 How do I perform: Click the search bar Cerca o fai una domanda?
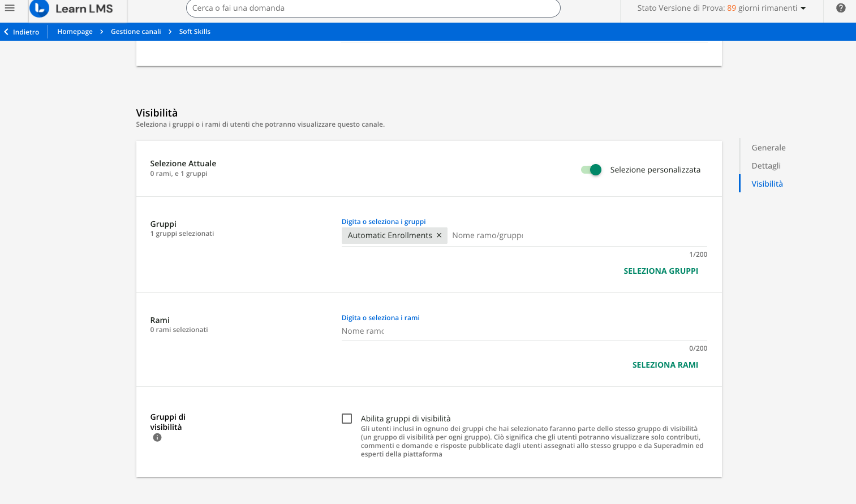tap(373, 8)
